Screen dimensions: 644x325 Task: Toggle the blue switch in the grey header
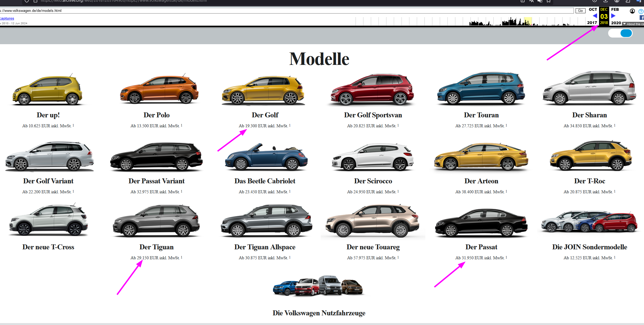click(620, 33)
